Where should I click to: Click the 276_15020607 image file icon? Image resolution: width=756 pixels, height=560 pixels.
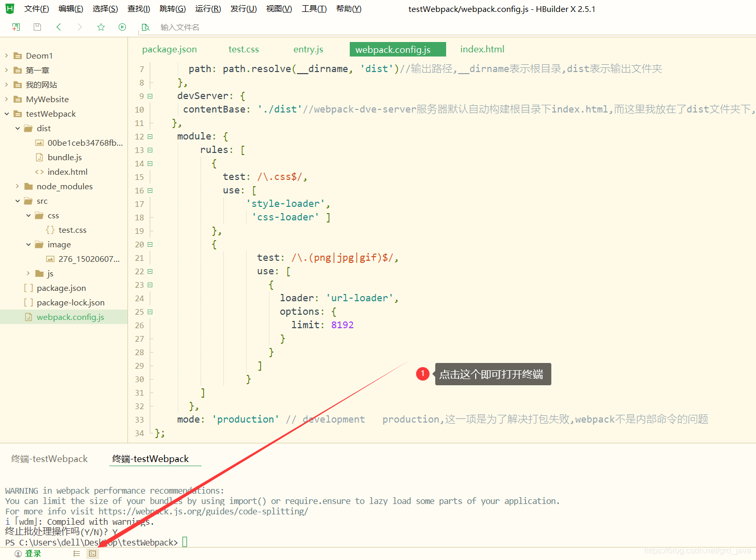(50, 259)
